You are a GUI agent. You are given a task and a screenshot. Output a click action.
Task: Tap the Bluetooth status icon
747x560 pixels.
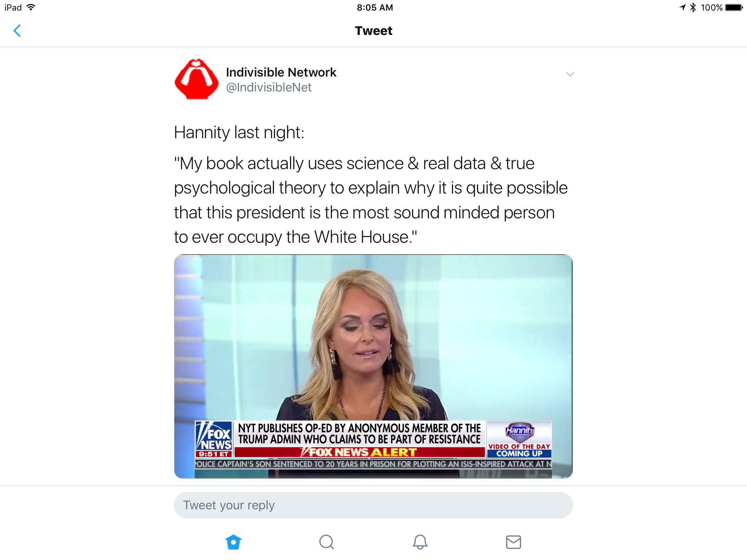click(693, 7)
